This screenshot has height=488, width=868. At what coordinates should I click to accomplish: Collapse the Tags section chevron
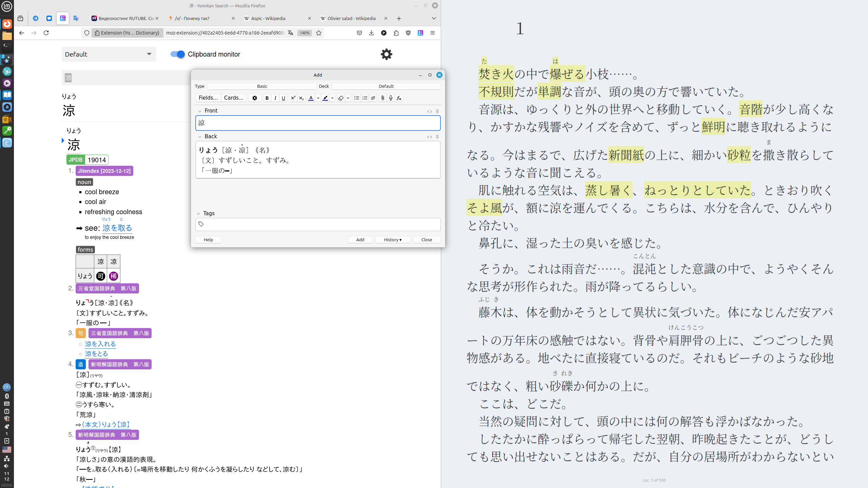coord(198,213)
